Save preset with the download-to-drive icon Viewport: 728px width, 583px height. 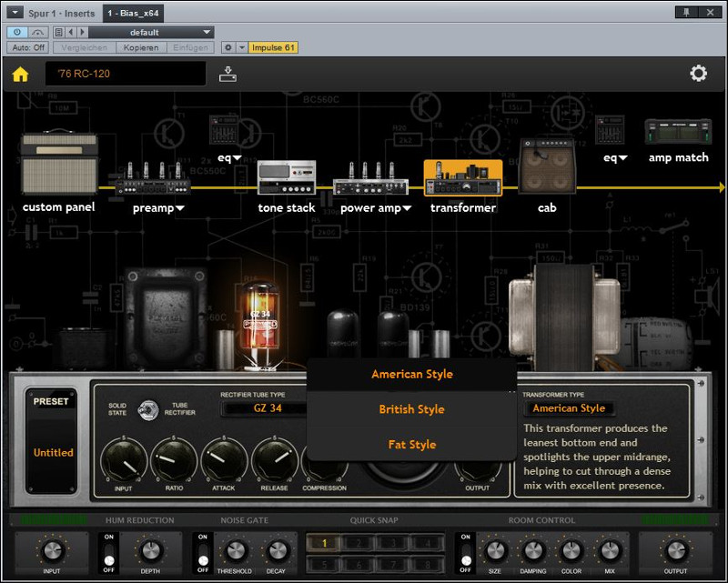pyautogui.click(x=227, y=74)
